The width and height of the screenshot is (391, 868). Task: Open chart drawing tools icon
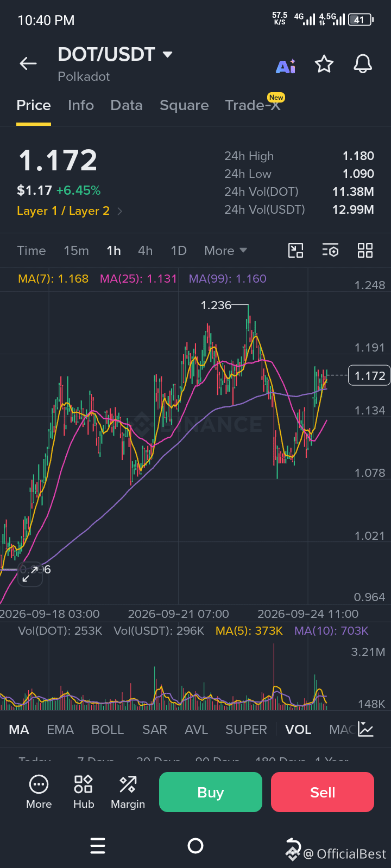pos(295,251)
